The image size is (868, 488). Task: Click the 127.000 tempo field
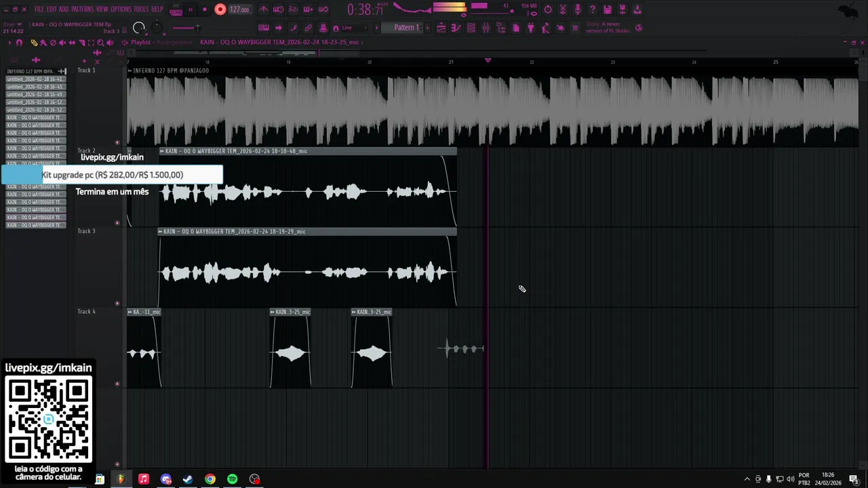click(239, 9)
